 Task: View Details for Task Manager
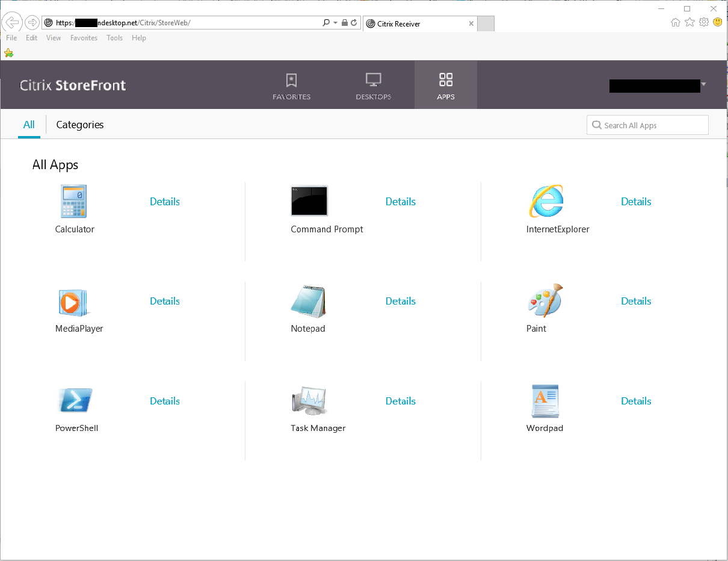click(401, 401)
